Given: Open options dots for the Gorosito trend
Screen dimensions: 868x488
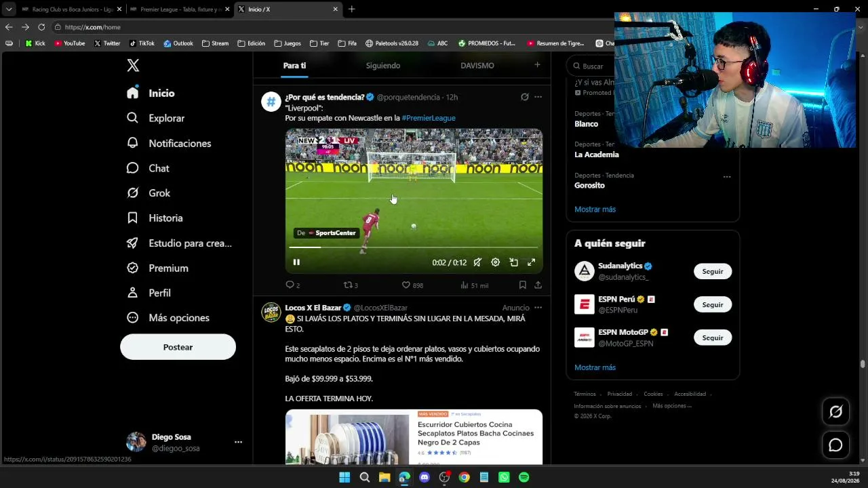Looking at the screenshot, I should (727, 177).
